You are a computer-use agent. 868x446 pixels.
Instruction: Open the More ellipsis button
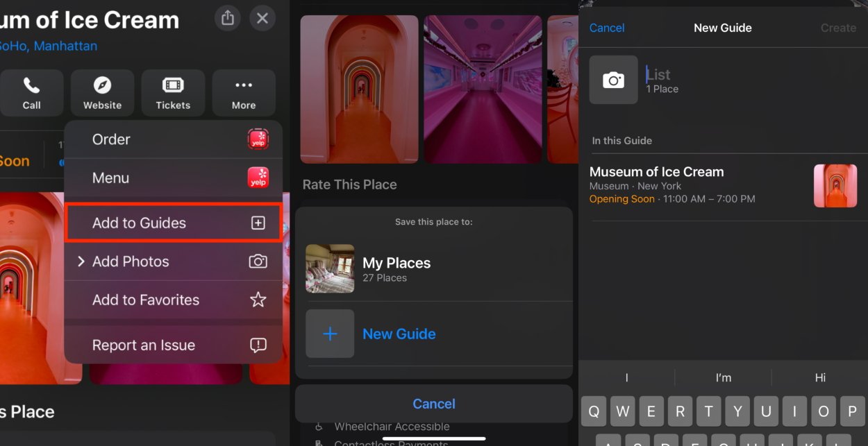(244, 92)
